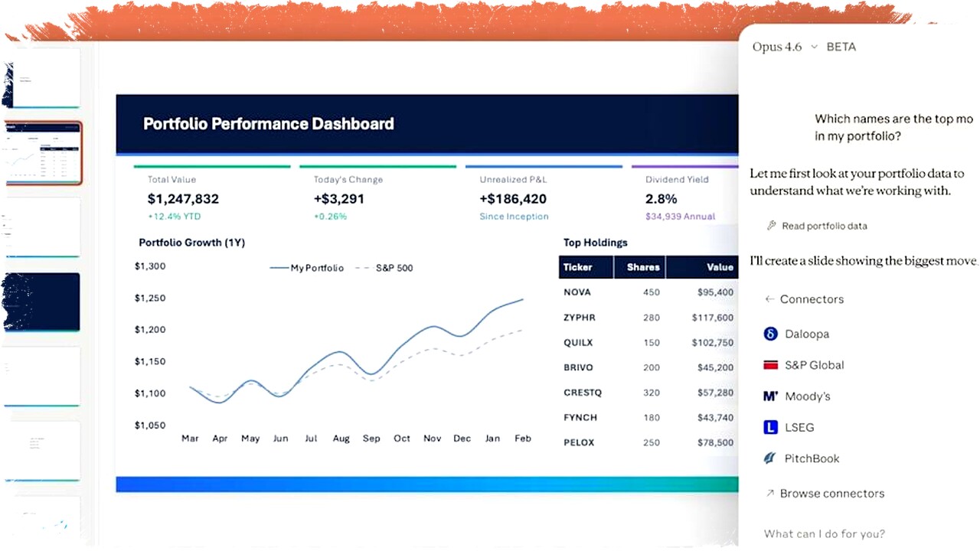The image size is (980, 551).
Task: Click the Connectors heading
Action: tap(812, 298)
